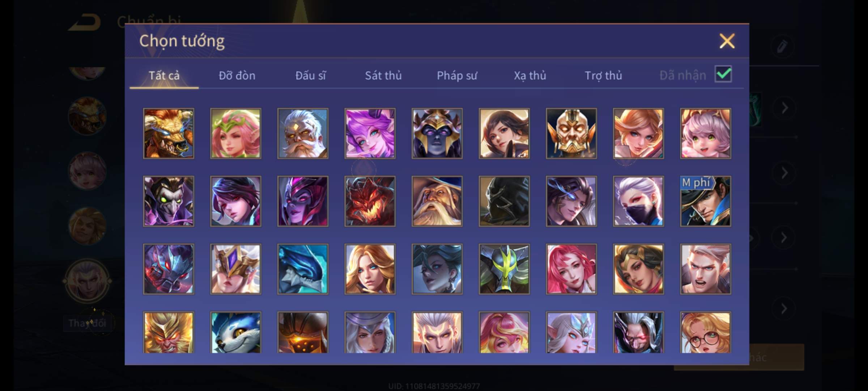Viewport: 868px width, 391px height.
Task: Choose the hero tagged 'M phí'
Action: (x=705, y=201)
